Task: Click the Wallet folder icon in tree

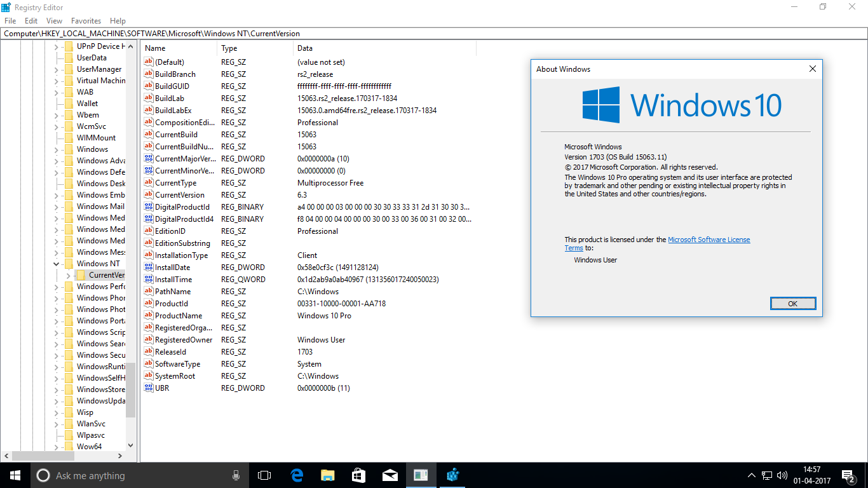Action: click(69, 104)
